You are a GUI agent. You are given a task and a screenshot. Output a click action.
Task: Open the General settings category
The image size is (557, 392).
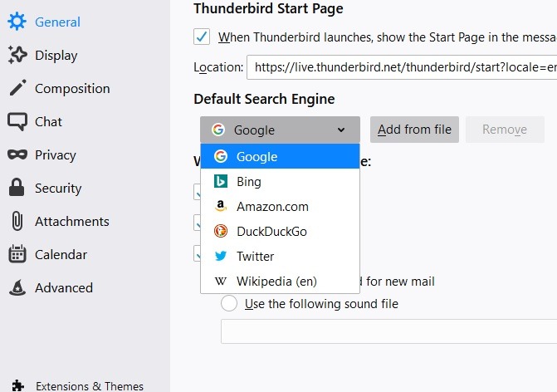pyautogui.click(x=57, y=22)
